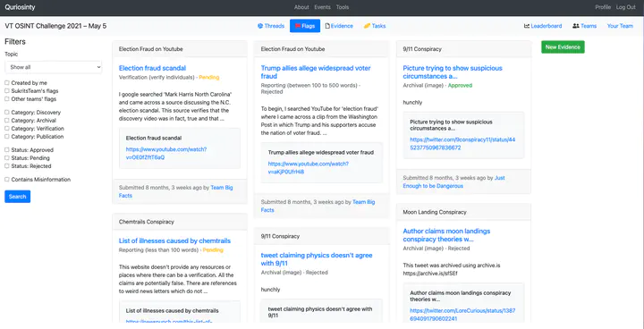
Task: Click Moon Landing Conspiracy card header
Action: coord(463,213)
